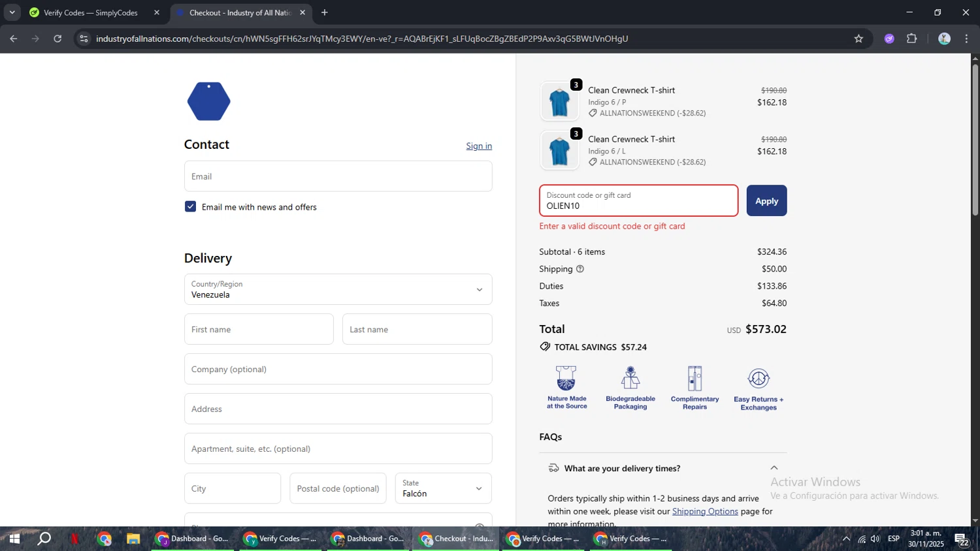Screen dimensions: 980x551
Task: Close the Checkout tab
Action: (x=302, y=12)
